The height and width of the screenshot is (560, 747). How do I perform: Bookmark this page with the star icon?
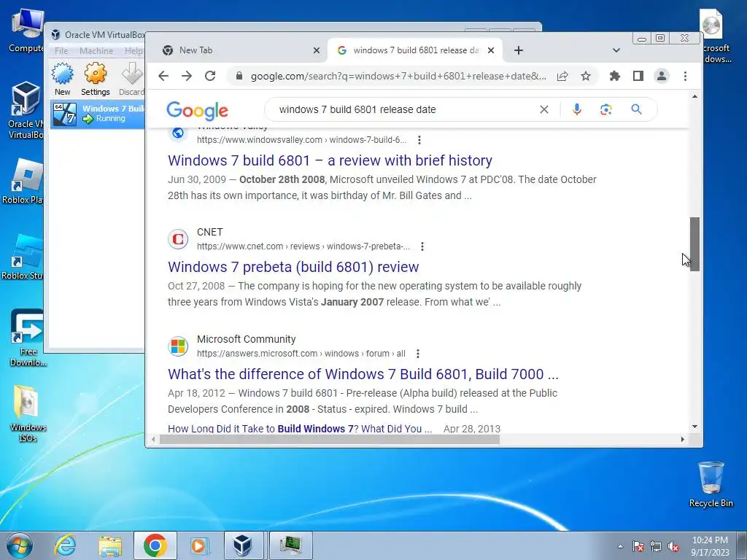point(586,76)
